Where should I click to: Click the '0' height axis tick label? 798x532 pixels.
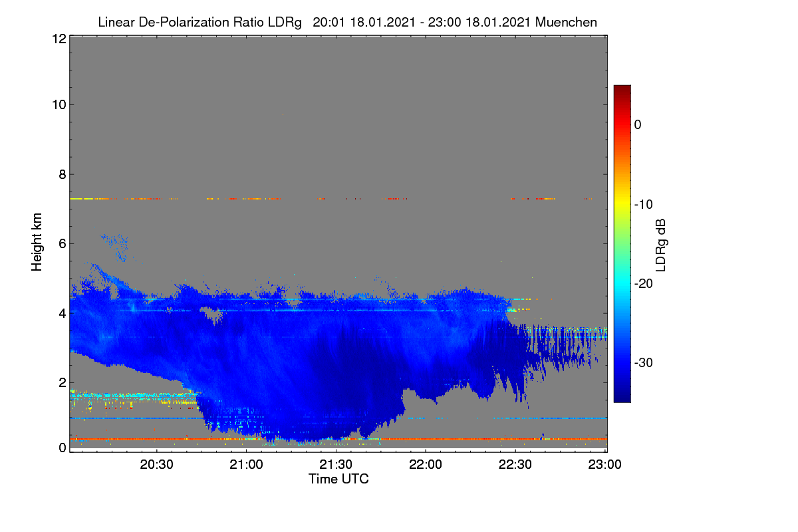(x=61, y=448)
